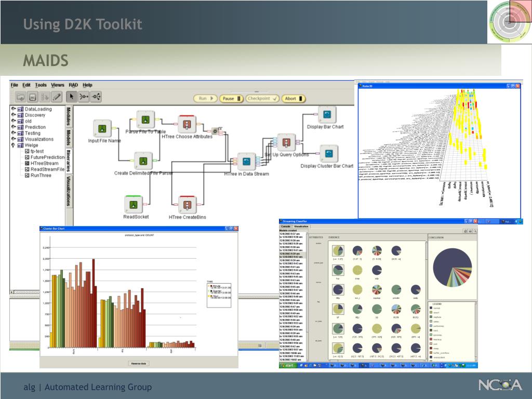
Task: Switch to the vertical Itineraries tab
Action: point(69,161)
